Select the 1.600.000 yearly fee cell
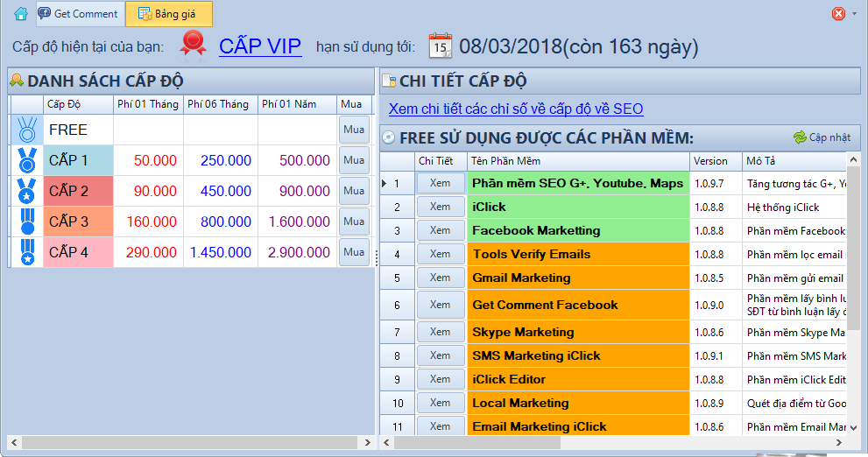 coord(297,221)
